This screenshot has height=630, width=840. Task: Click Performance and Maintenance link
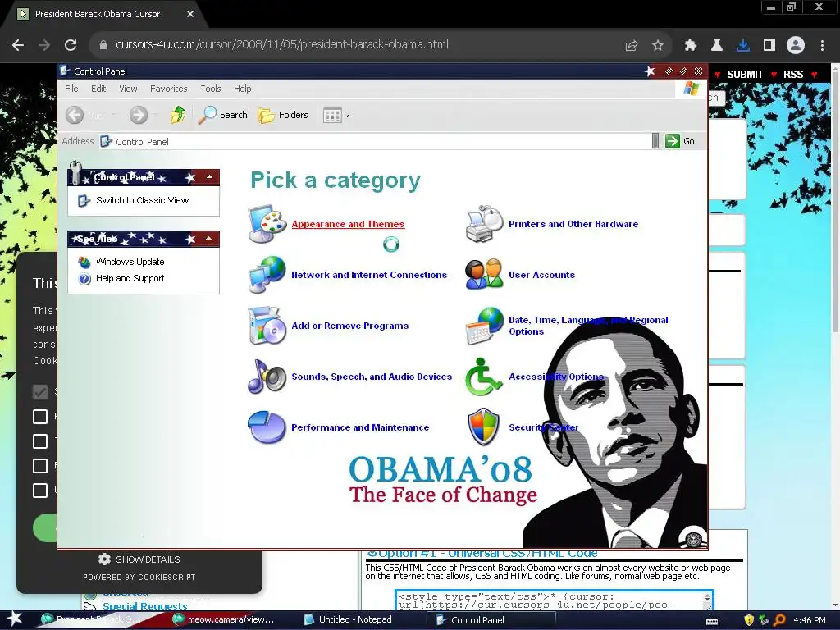360,427
